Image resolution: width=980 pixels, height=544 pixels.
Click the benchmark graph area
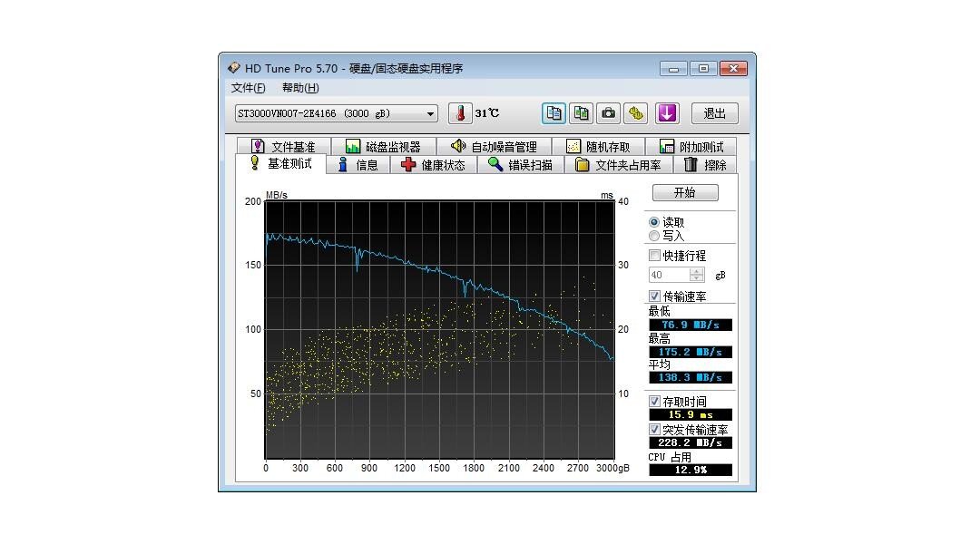click(440, 330)
